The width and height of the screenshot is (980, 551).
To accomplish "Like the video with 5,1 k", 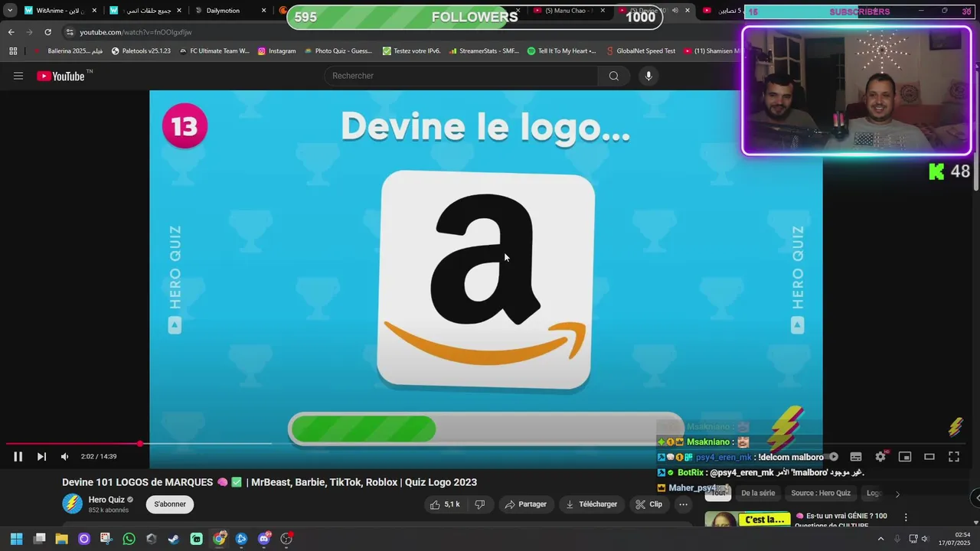I will [x=445, y=504].
